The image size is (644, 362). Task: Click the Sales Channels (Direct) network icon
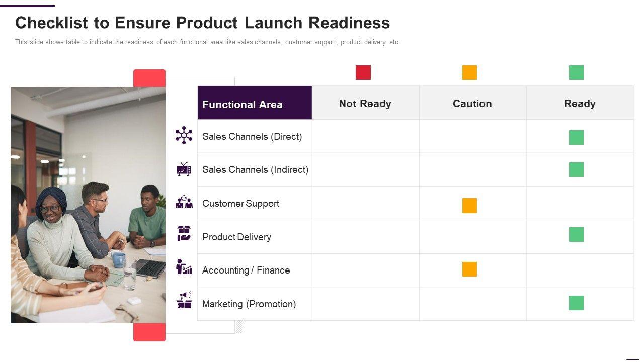pos(184,135)
